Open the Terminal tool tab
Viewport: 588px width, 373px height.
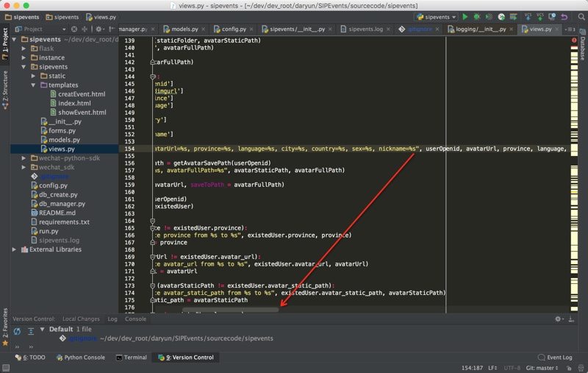(x=131, y=358)
